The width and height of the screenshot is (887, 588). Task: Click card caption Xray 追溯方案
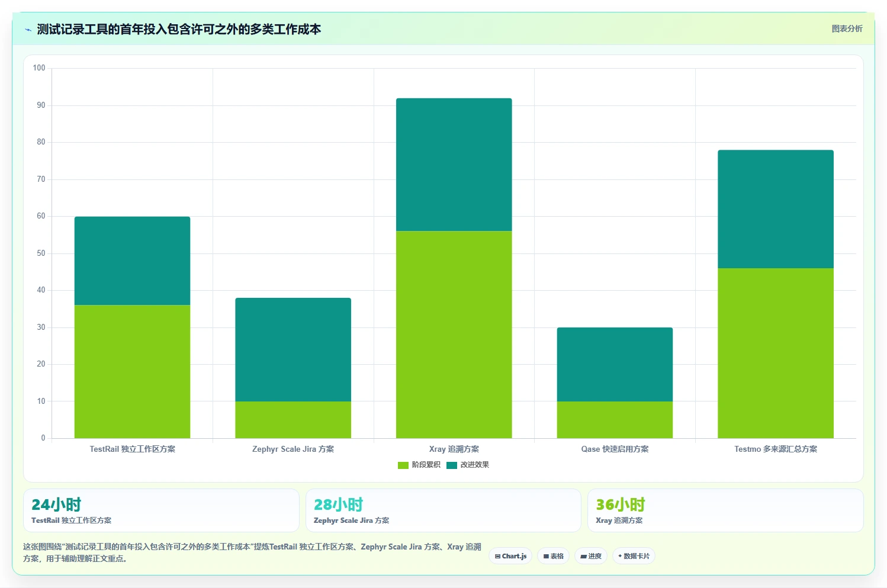[619, 520]
